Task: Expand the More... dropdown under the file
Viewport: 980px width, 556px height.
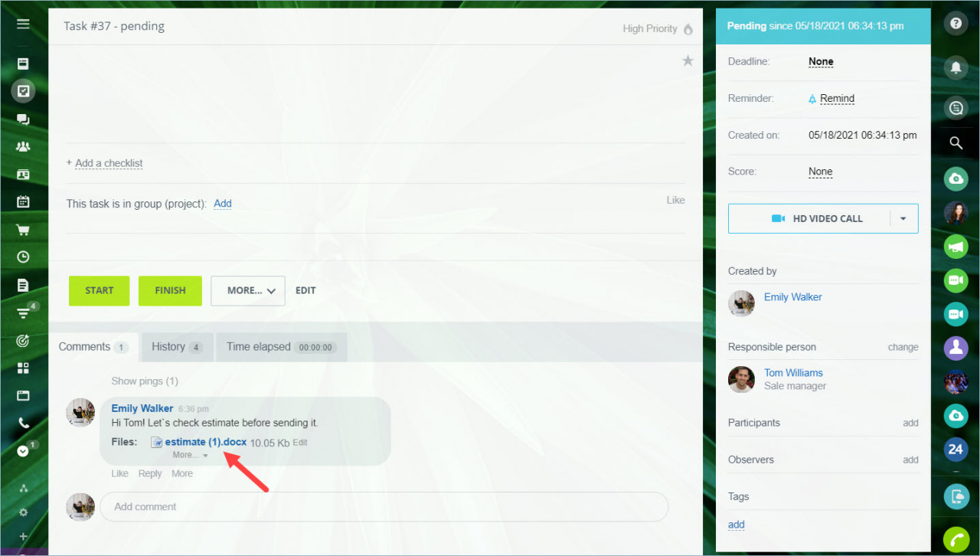Action: point(190,455)
